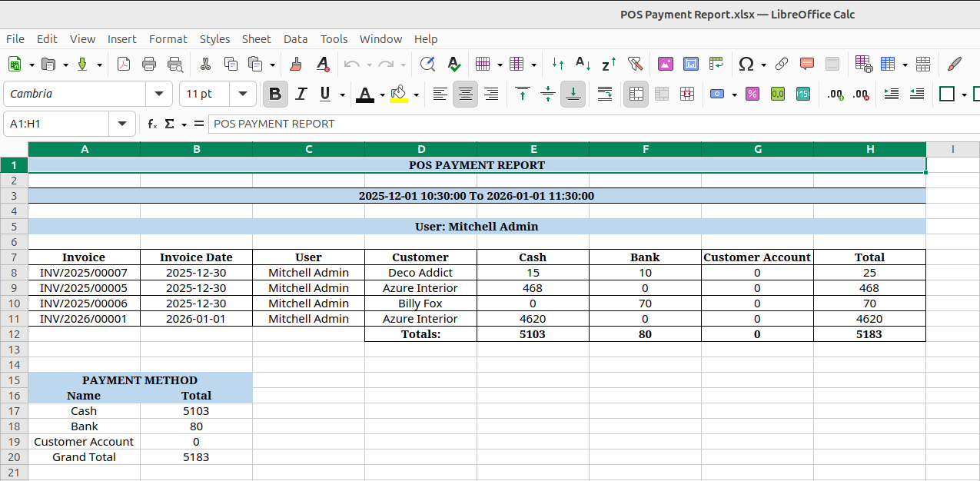Open the Special Character dropdown arrow
The width and height of the screenshot is (980, 481).
[763, 65]
